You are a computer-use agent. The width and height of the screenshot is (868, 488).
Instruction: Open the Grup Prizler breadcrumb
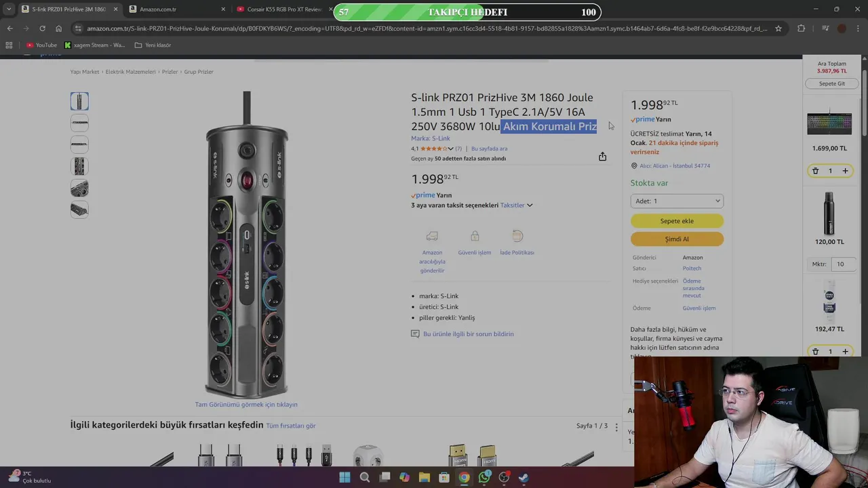199,72
